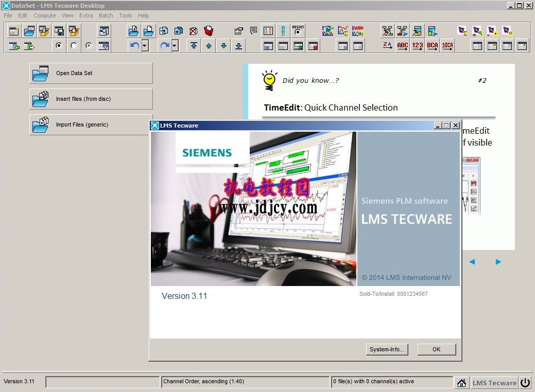Open the Compute menu
Screen dimensions: 535x392
pyautogui.click(x=45, y=15)
